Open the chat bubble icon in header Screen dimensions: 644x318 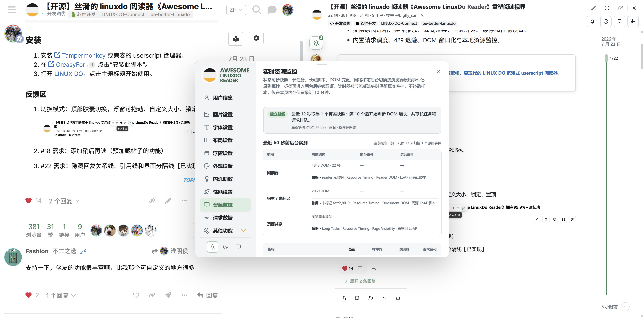(272, 10)
